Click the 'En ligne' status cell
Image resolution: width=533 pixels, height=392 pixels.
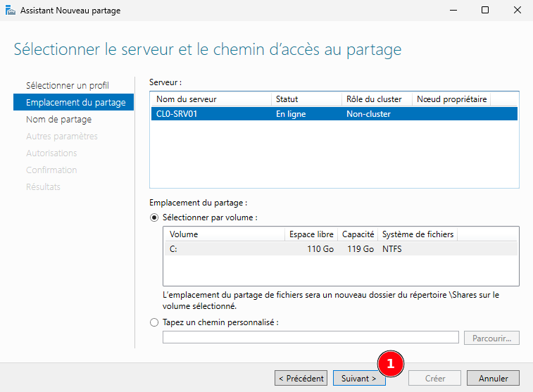[x=291, y=114]
